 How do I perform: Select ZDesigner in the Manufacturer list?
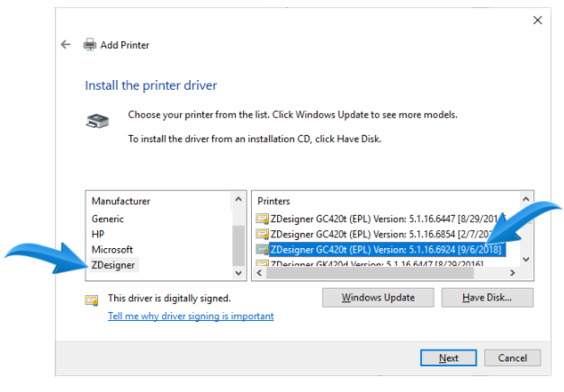point(113,265)
